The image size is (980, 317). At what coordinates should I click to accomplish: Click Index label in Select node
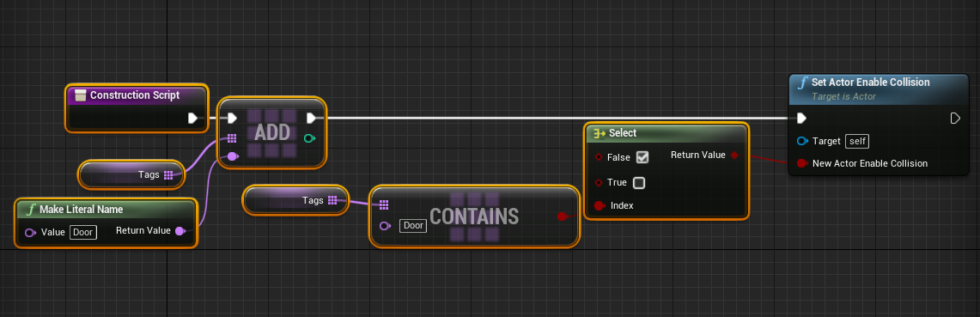pyautogui.click(x=622, y=205)
